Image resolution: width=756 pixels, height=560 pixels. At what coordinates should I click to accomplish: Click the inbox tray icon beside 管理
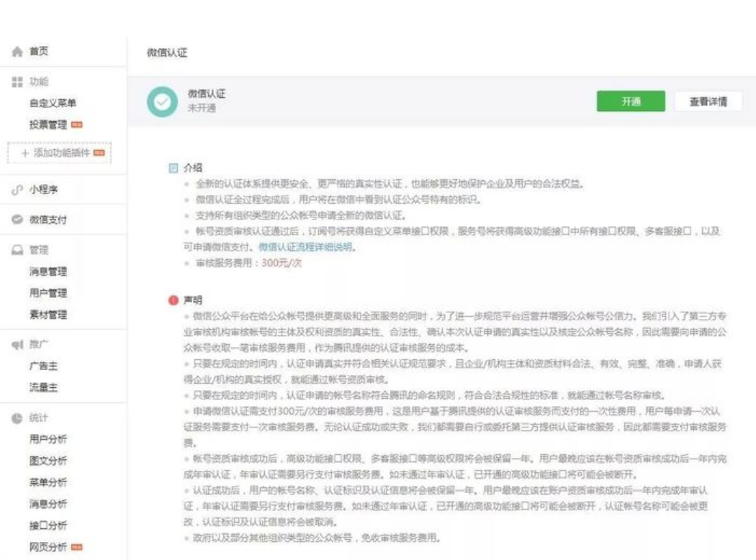[17, 250]
